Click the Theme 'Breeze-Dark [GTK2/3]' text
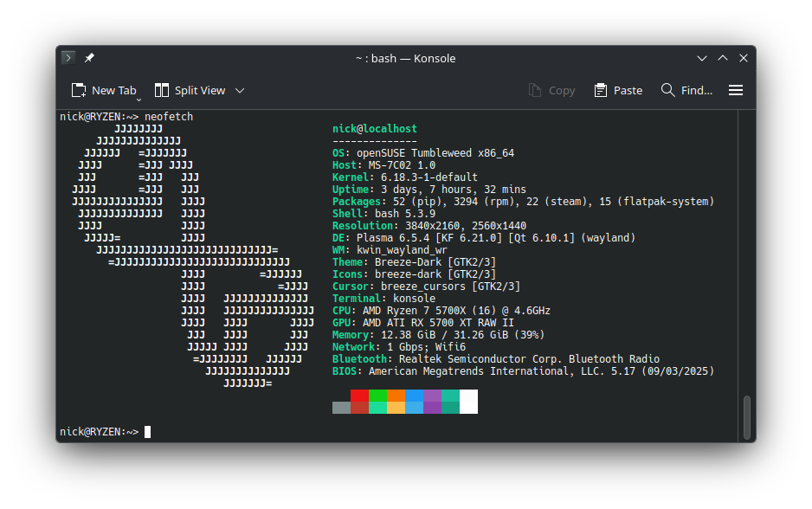The height and width of the screenshot is (509, 812). pyautogui.click(x=435, y=262)
